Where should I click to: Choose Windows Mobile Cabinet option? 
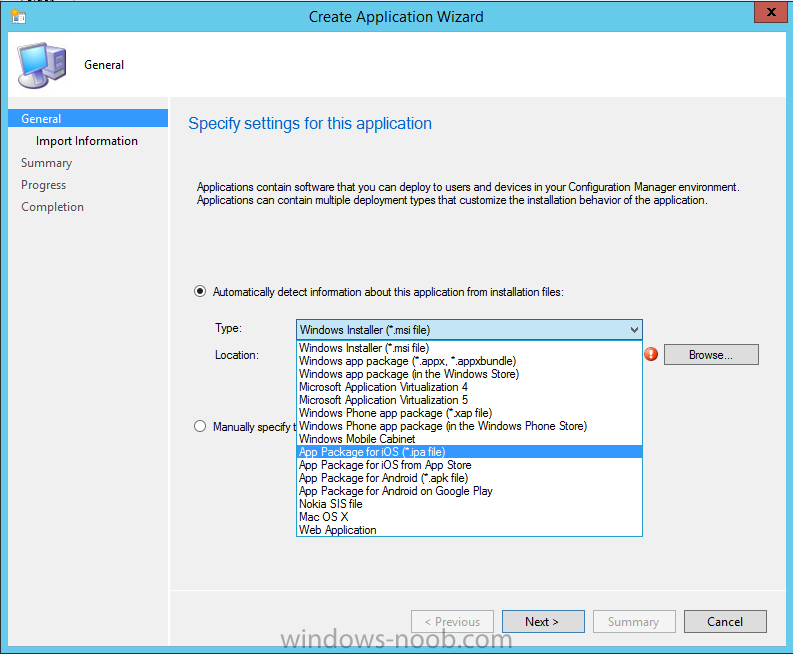click(x=469, y=439)
